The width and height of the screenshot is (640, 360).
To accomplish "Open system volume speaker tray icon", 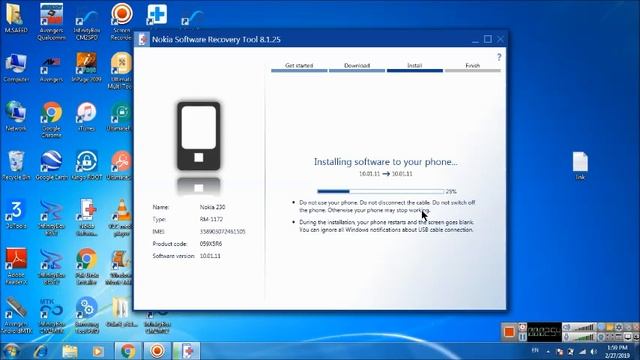I will [x=594, y=351].
